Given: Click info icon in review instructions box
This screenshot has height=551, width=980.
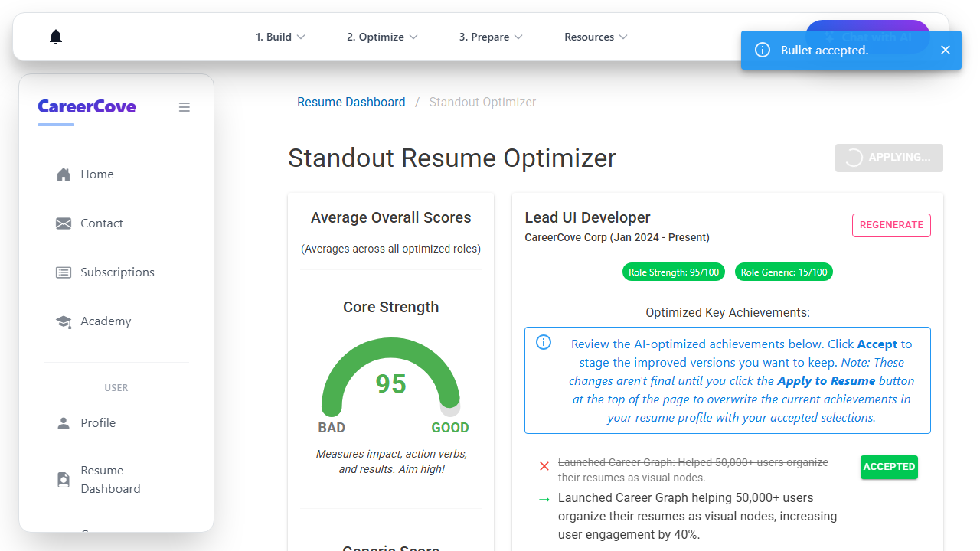Looking at the screenshot, I should 544,342.
